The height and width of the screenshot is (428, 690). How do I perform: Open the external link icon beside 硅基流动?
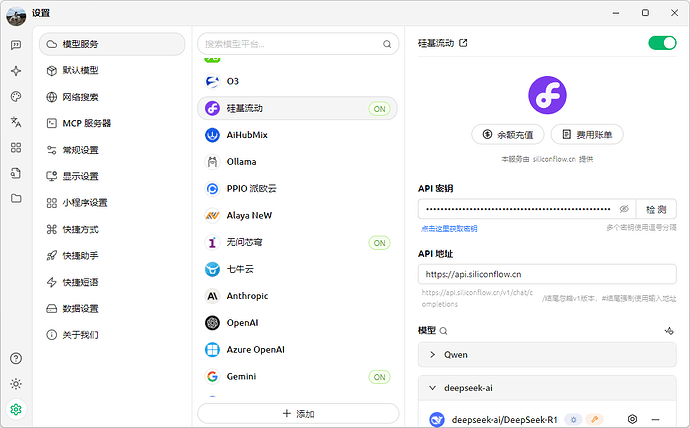tap(463, 43)
